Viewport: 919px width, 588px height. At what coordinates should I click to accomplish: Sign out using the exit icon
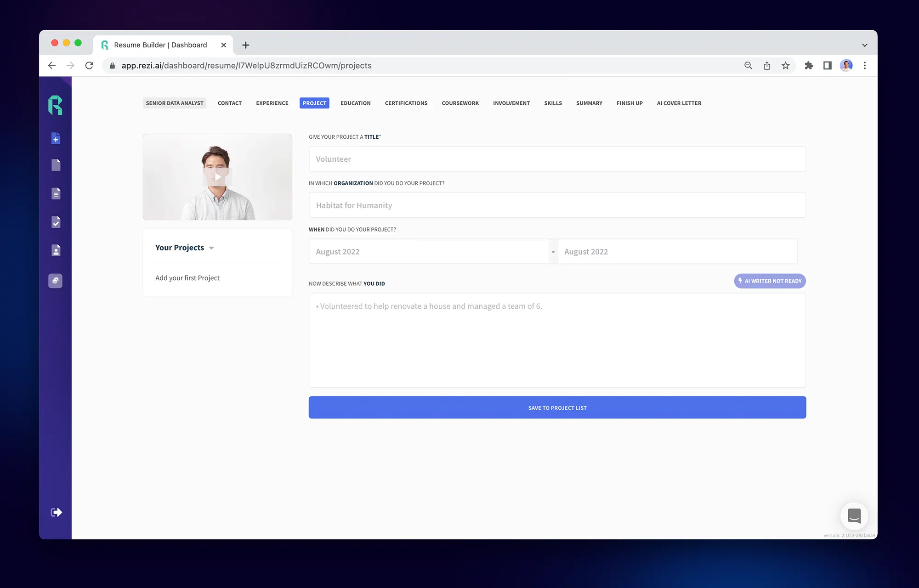[x=55, y=512]
